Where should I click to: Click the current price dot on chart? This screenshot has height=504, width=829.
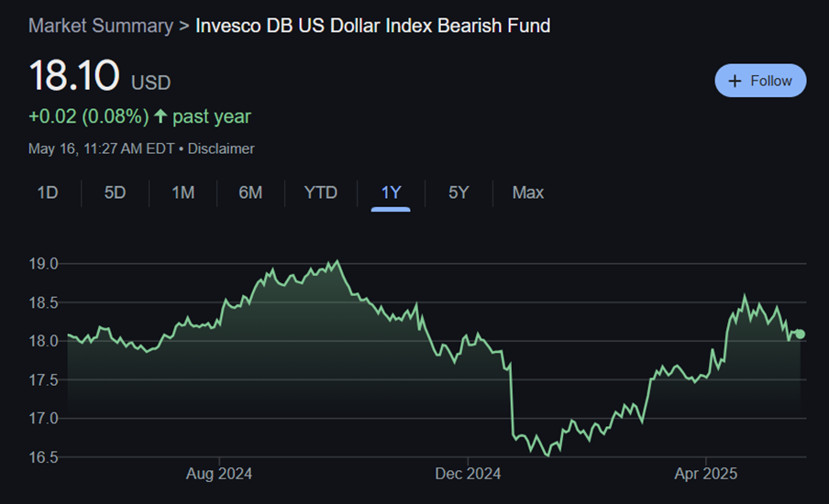pos(800,334)
